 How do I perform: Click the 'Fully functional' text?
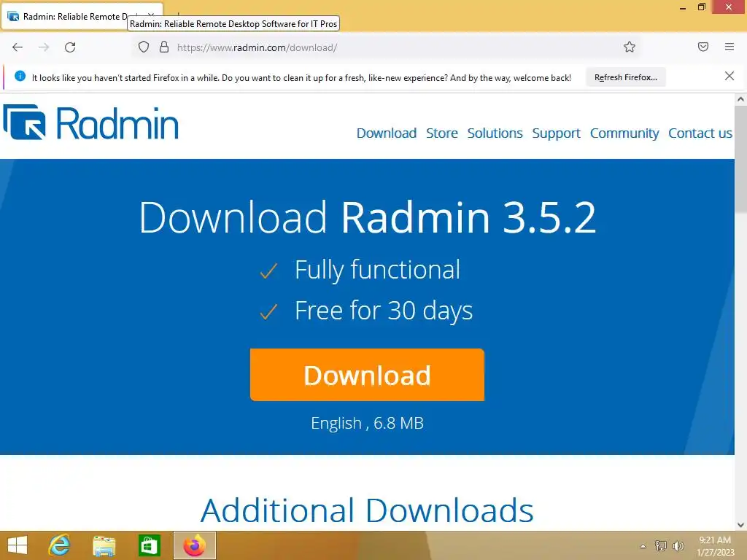(377, 270)
